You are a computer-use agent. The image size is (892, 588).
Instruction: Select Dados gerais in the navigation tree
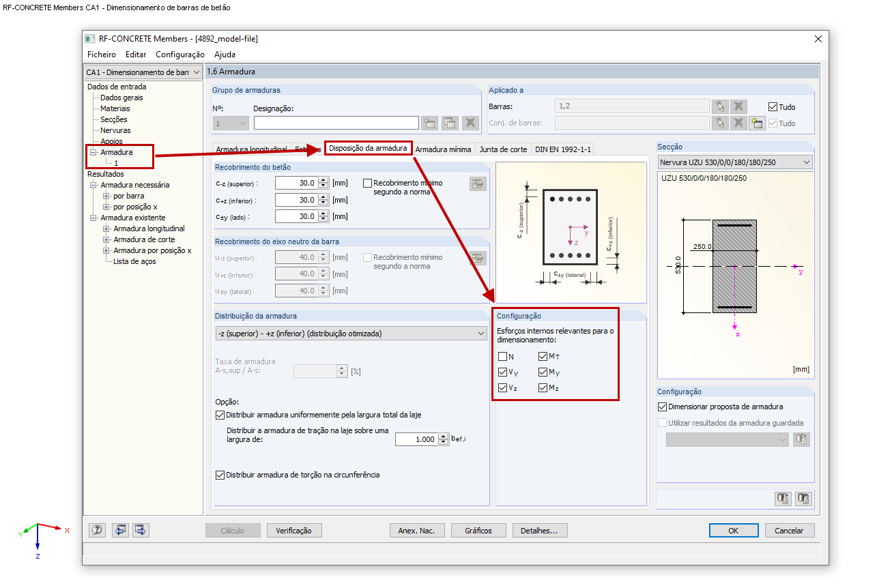click(x=121, y=98)
